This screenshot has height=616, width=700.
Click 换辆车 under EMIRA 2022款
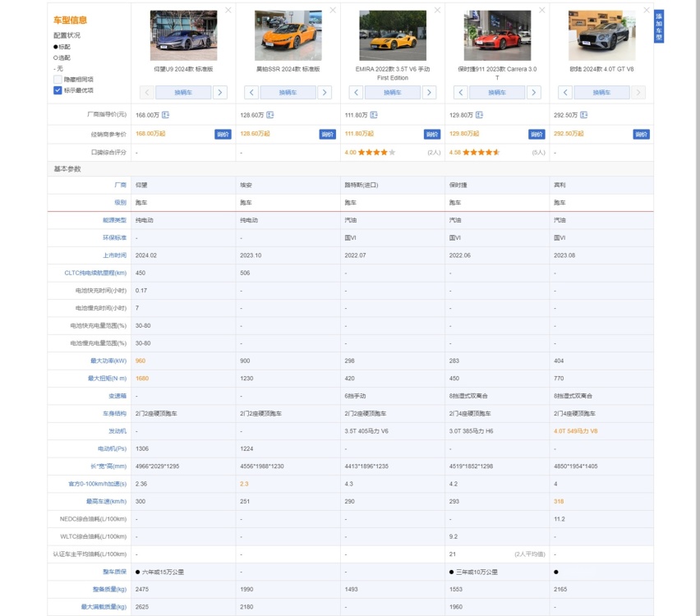(393, 92)
